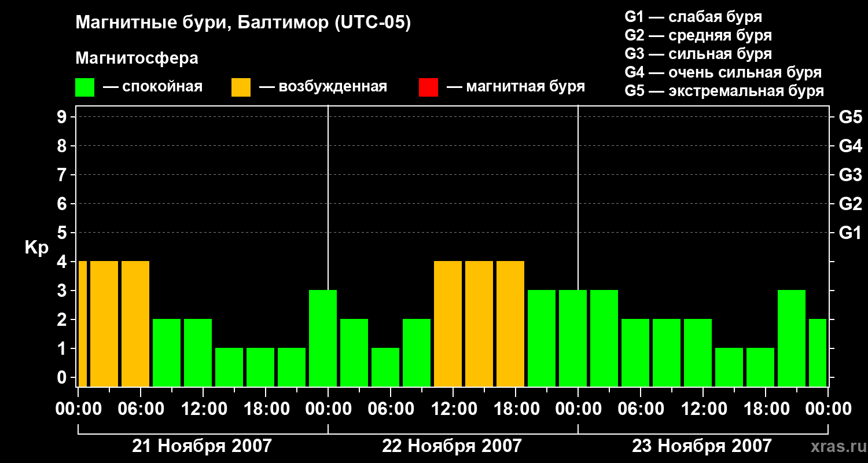Select 'G2 — средняя буря' description line

point(698,35)
